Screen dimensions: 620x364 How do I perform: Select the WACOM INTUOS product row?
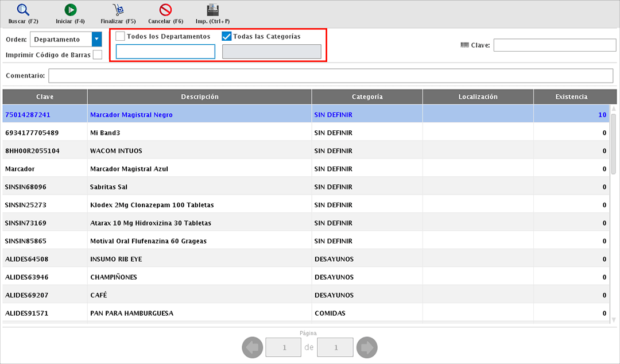click(116, 151)
